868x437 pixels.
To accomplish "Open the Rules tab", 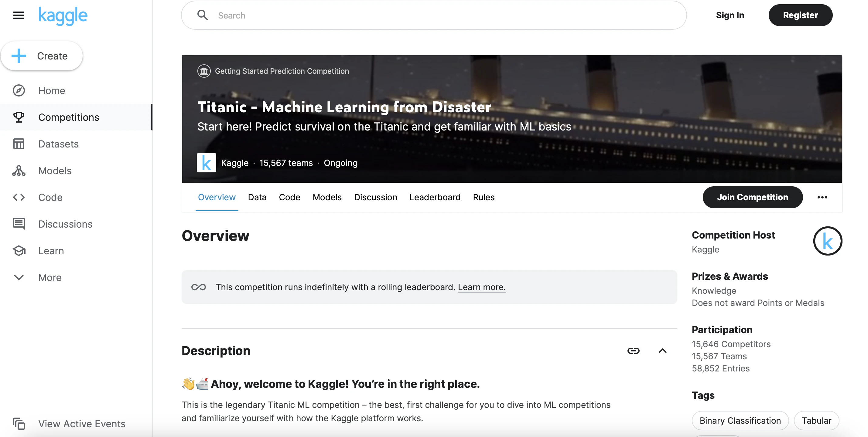I will click(x=484, y=197).
